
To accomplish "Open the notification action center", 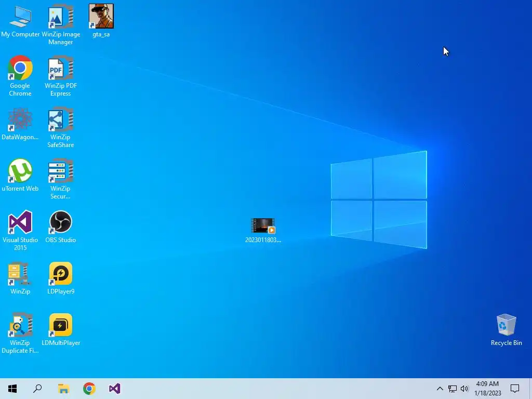I will pyautogui.click(x=515, y=389).
